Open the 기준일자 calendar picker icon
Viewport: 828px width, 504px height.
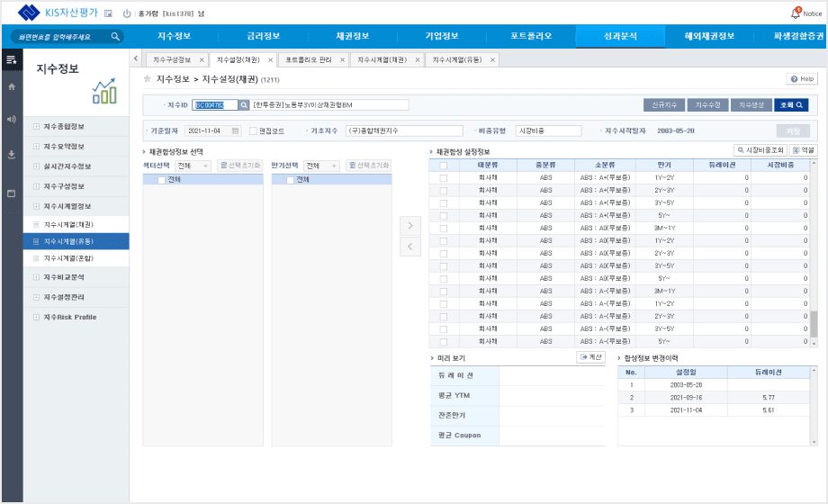(235, 130)
